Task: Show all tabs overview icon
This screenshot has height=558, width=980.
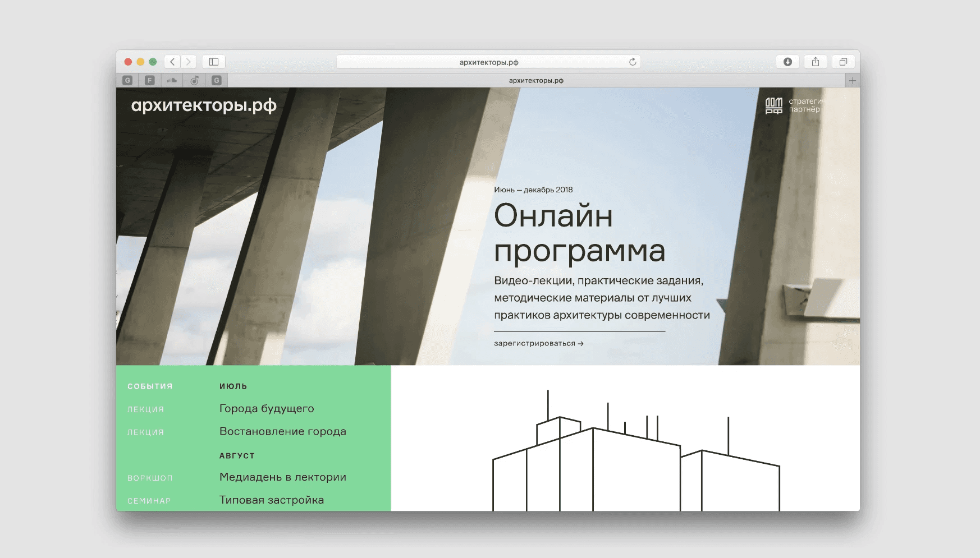Action: pyautogui.click(x=843, y=62)
